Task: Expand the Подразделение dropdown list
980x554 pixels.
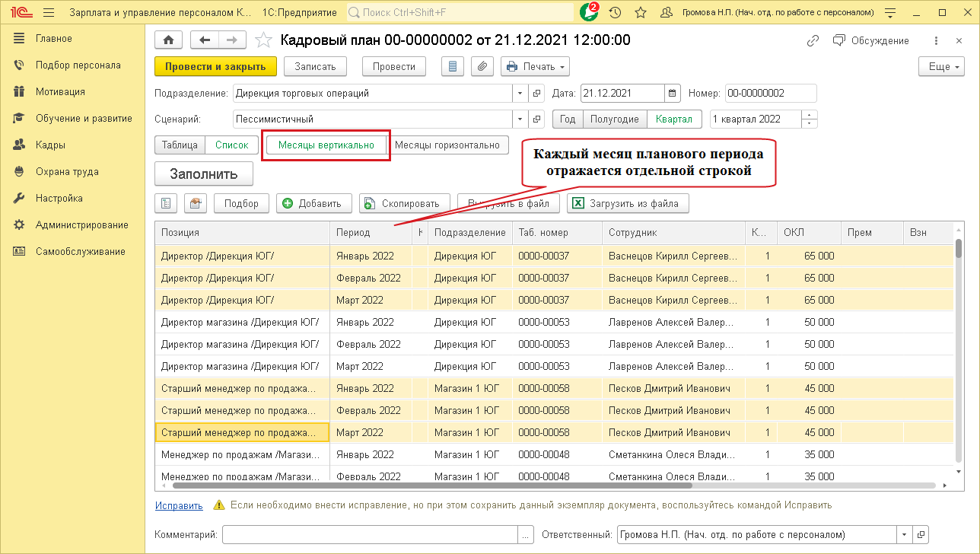Action: [520, 94]
